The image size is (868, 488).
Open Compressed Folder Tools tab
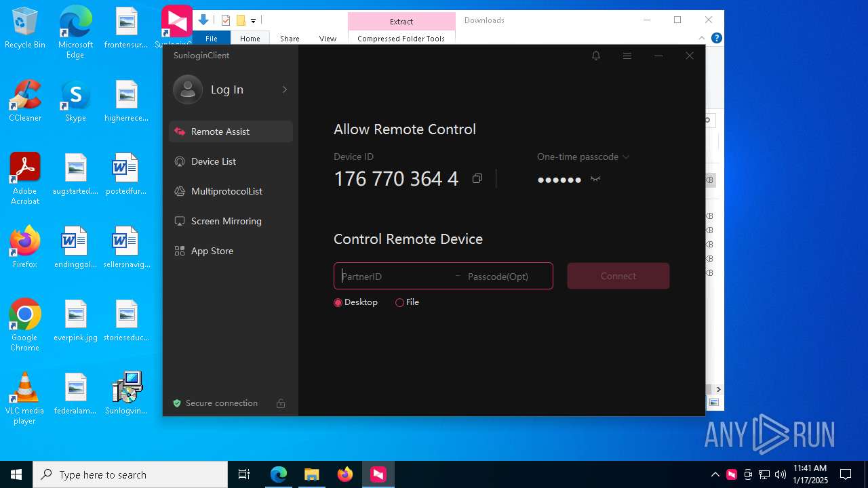click(x=401, y=39)
